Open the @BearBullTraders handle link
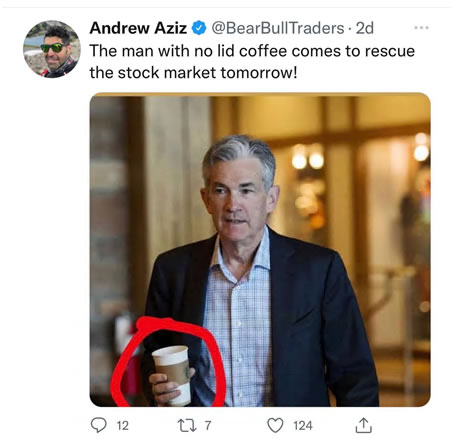 278,28
